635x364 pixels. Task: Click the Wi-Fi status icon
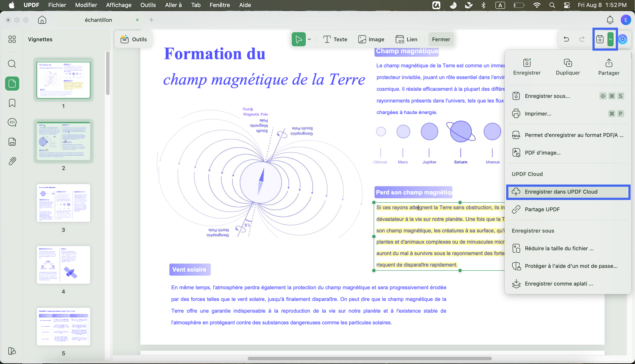[x=537, y=5]
